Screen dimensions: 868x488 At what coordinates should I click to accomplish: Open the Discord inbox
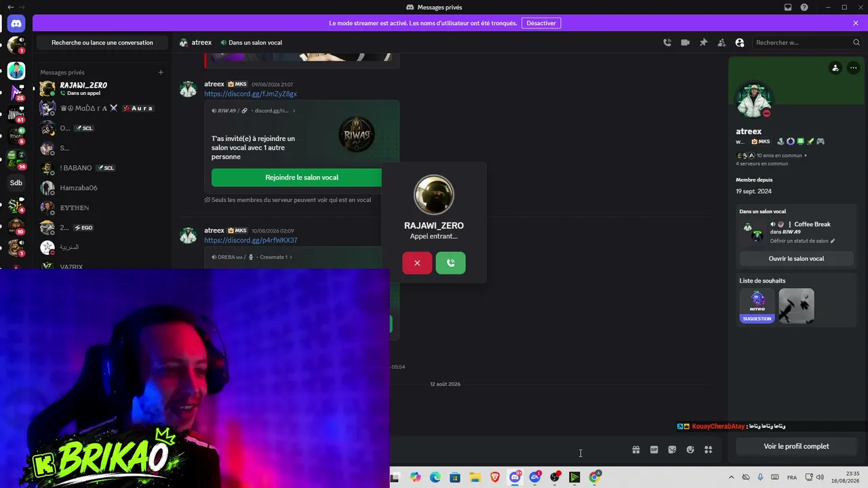pos(788,7)
